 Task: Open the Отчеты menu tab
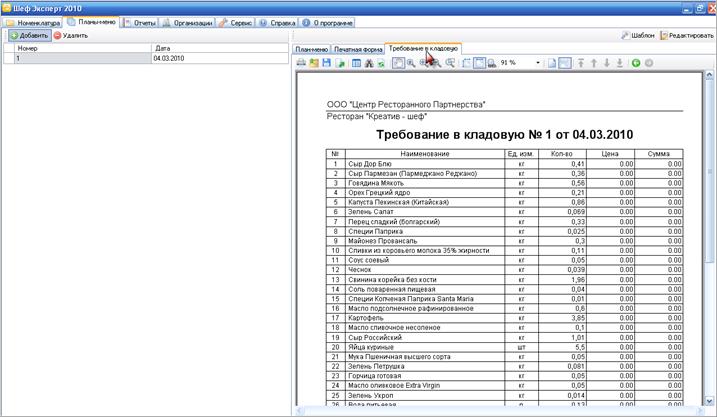[x=140, y=22]
